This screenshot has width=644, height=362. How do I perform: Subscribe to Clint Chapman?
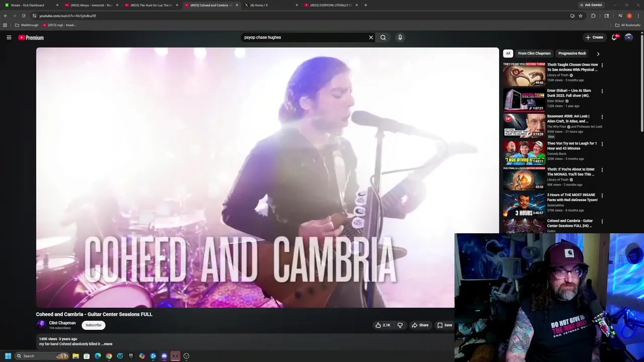pos(94,325)
